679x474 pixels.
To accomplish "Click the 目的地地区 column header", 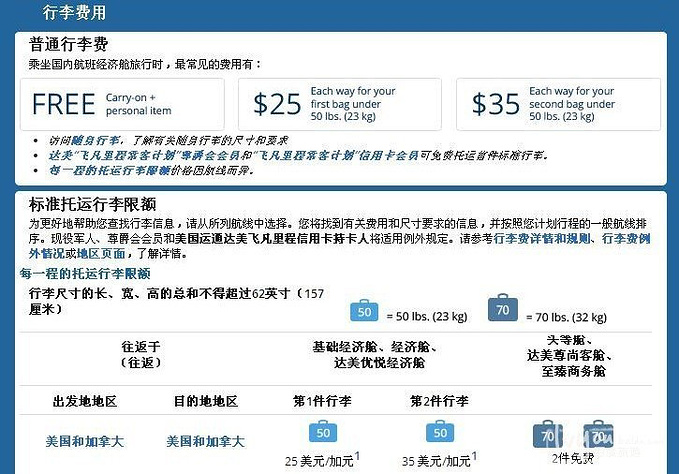I will [x=206, y=401].
